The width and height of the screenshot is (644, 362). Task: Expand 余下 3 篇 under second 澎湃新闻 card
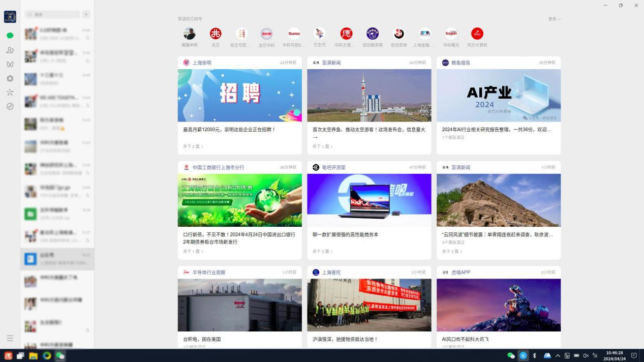pyautogui.click(x=452, y=251)
